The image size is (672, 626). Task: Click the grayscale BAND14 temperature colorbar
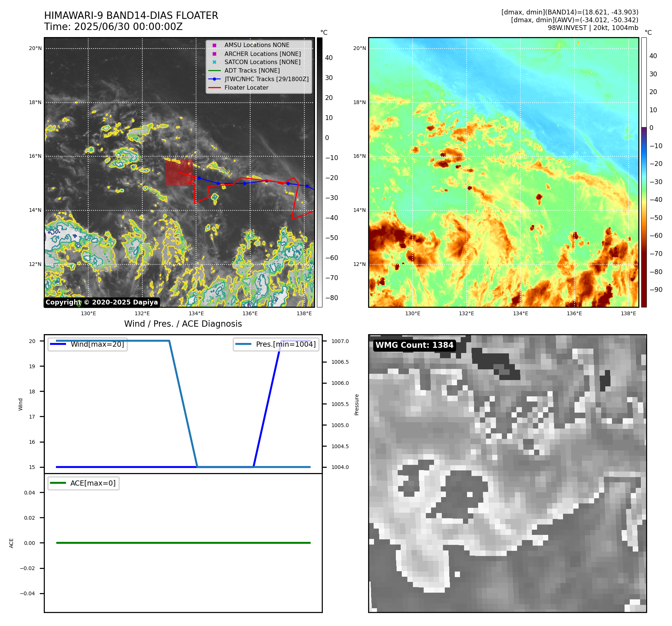(320, 172)
